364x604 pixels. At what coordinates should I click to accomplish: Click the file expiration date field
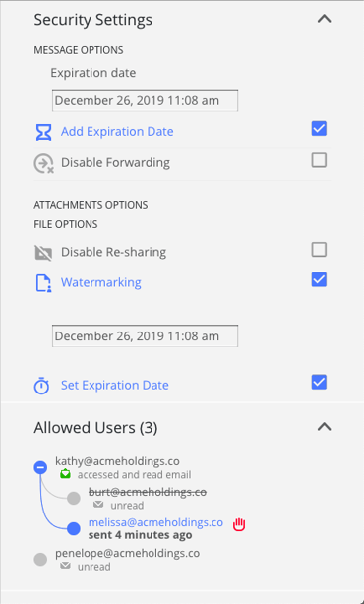pyautogui.click(x=145, y=335)
